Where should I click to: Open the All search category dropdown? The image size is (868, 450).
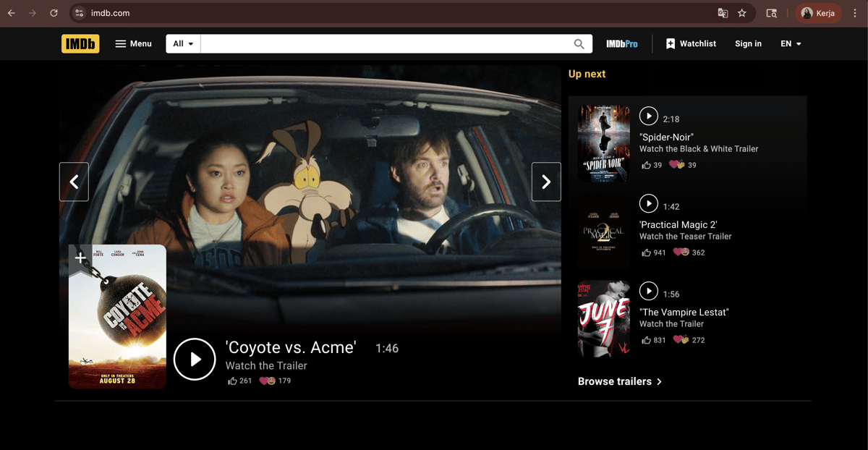click(182, 43)
